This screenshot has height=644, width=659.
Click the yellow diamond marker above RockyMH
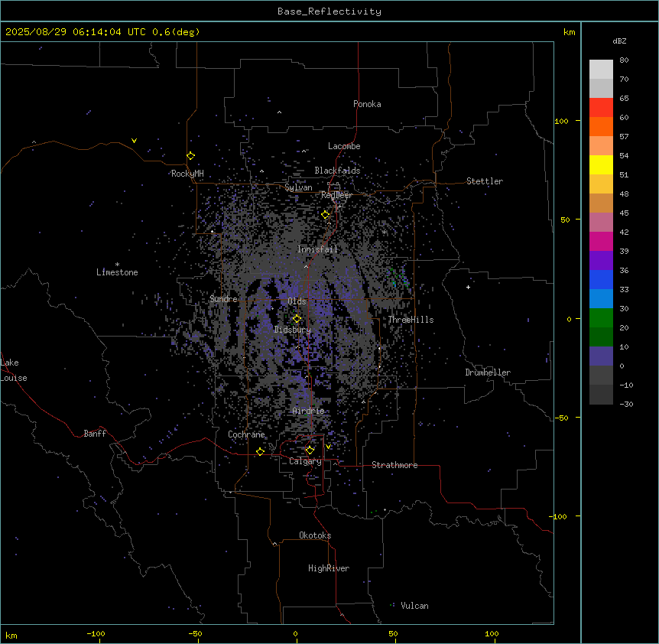tap(190, 156)
